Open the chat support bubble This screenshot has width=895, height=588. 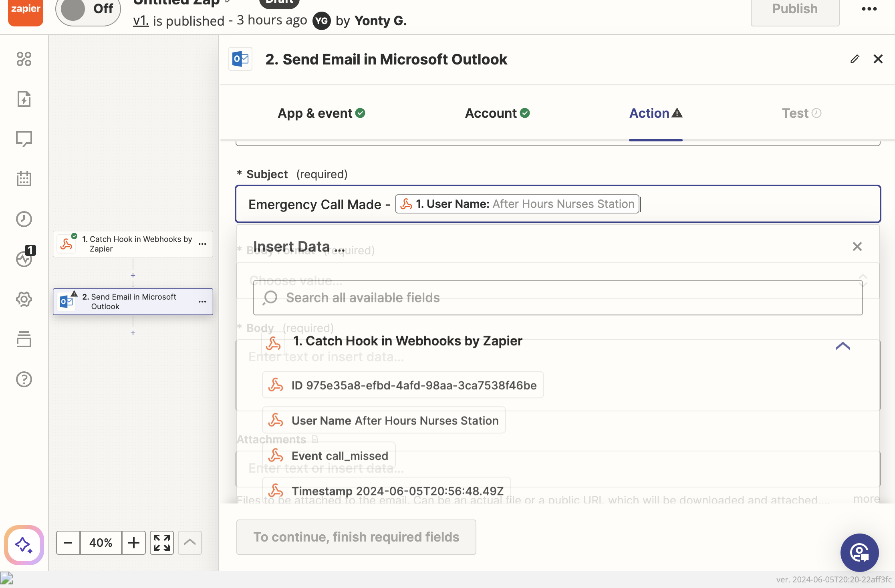click(x=859, y=553)
